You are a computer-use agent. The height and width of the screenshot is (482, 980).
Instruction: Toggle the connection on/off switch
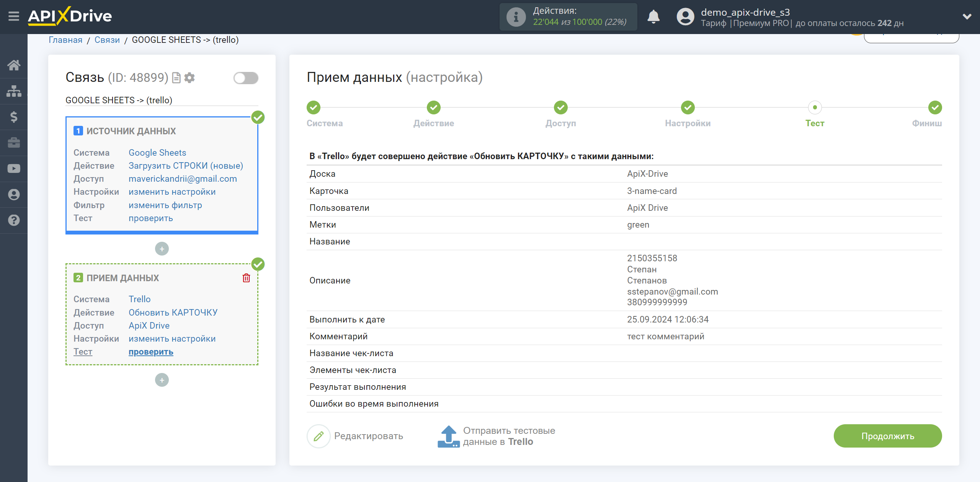pyautogui.click(x=246, y=78)
